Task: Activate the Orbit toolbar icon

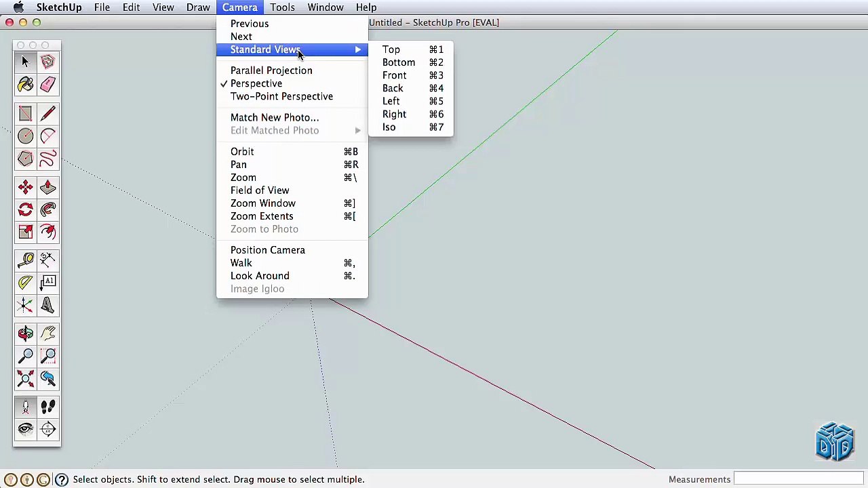Action: [25, 333]
